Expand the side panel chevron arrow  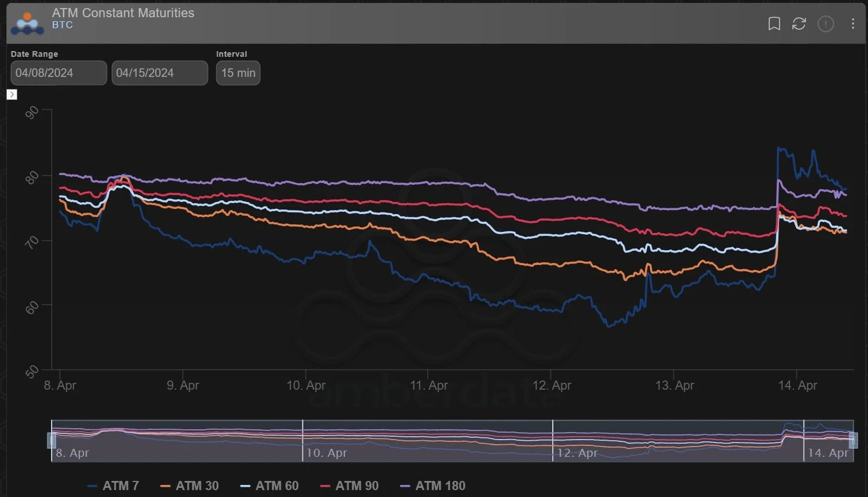(x=11, y=94)
